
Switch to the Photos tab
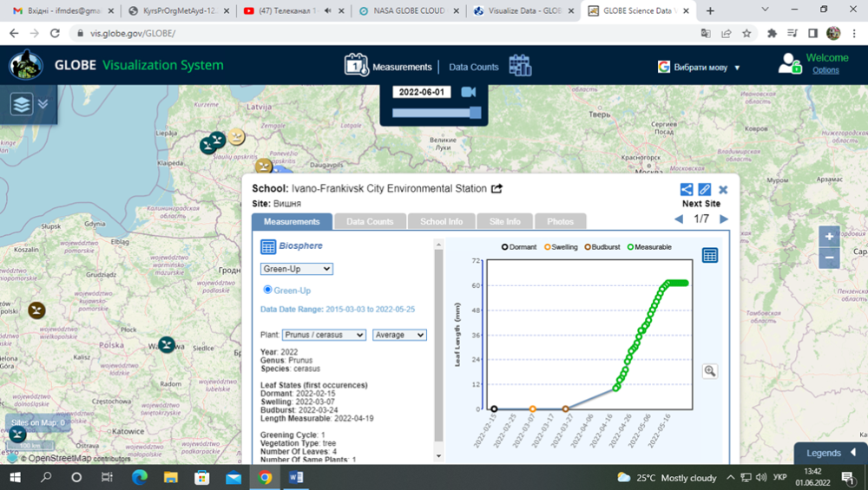tap(560, 221)
